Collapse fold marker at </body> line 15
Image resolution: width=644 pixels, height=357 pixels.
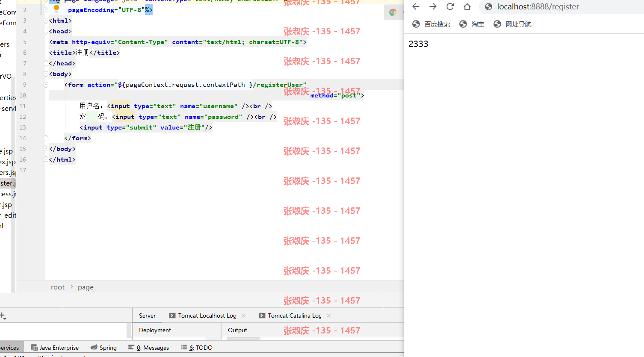[46, 149]
